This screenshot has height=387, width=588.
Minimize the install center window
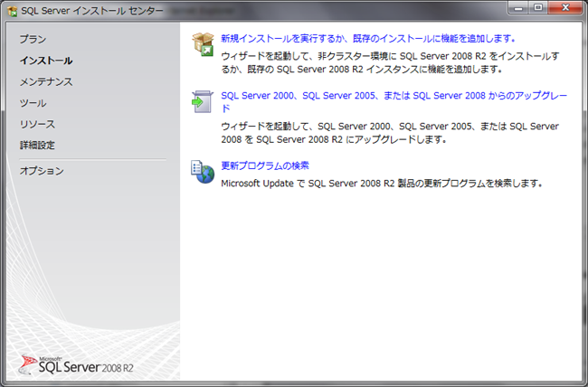(x=518, y=7)
